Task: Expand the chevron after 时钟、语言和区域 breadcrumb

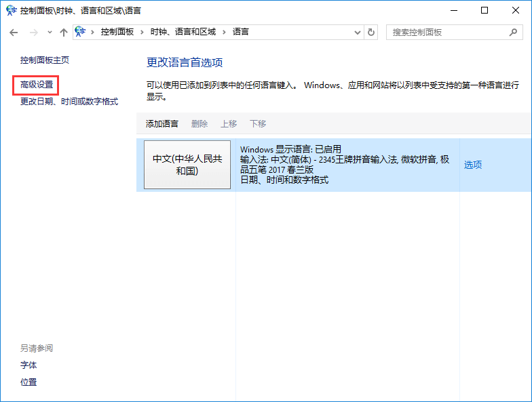Action: [224, 32]
